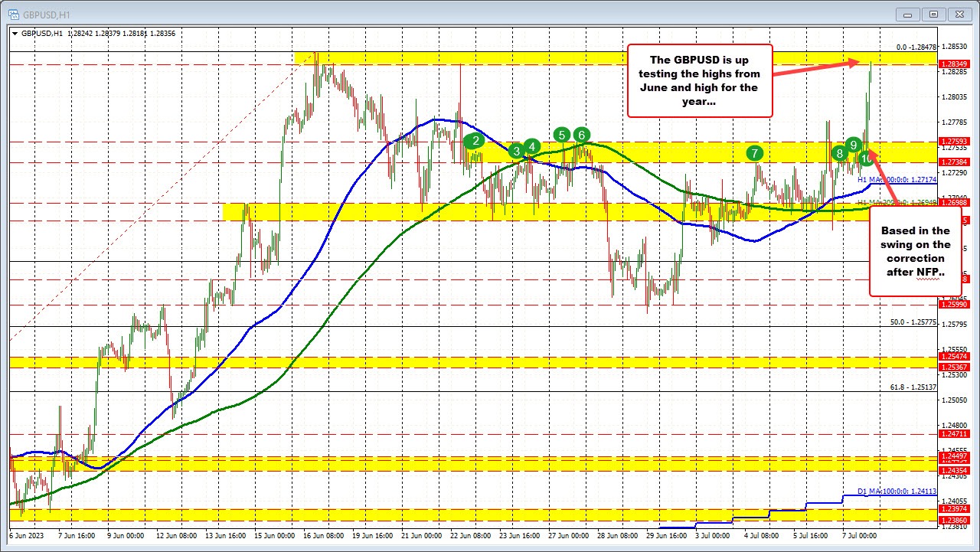This screenshot has height=552, width=980.
Task: Click the minimize window button
Action: pyautogui.click(x=906, y=14)
